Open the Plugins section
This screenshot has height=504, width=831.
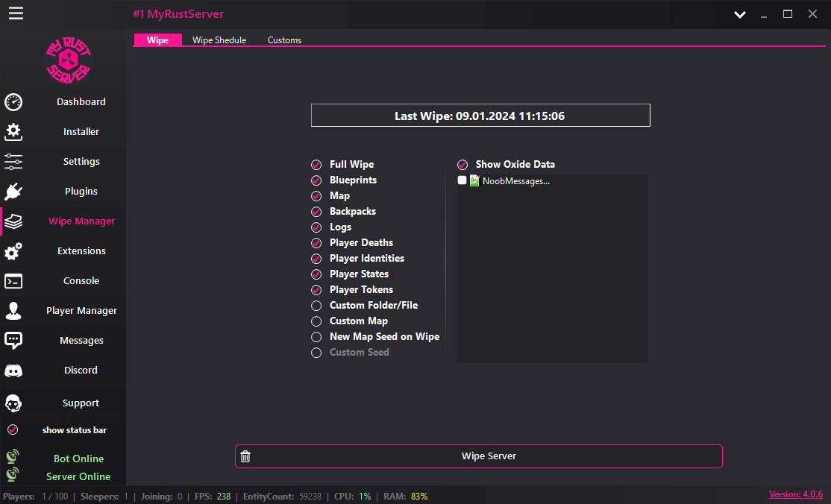click(81, 191)
